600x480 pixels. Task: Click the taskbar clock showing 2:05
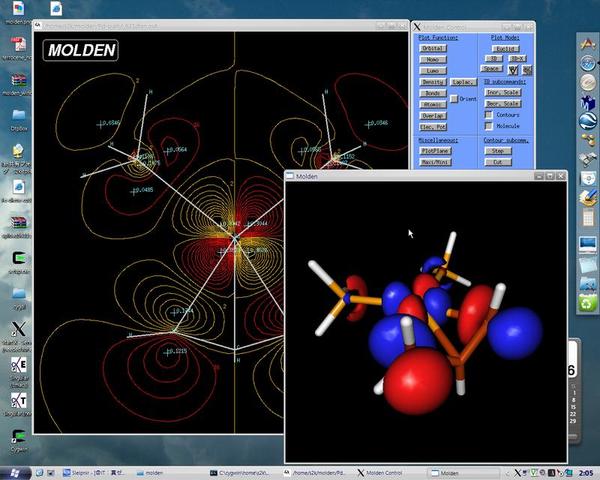pyautogui.click(x=586, y=473)
